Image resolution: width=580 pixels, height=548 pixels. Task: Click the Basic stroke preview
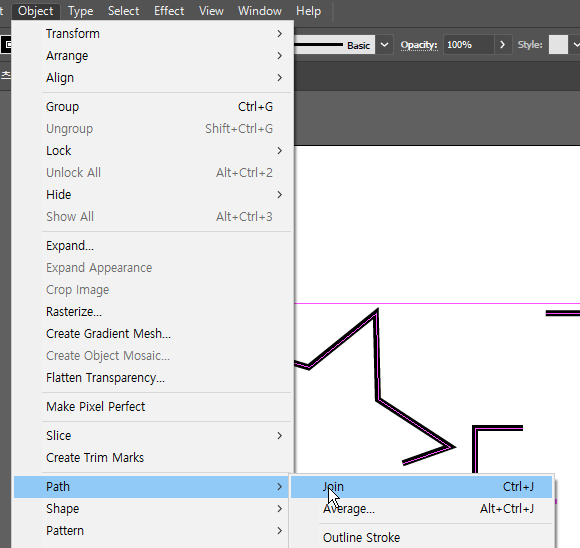coord(334,45)
